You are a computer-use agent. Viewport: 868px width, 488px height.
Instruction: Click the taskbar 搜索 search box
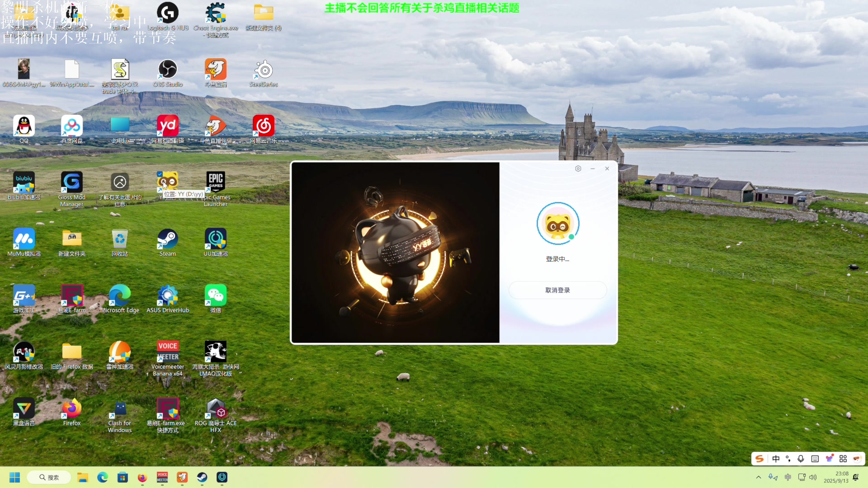[x=49, y=477]
